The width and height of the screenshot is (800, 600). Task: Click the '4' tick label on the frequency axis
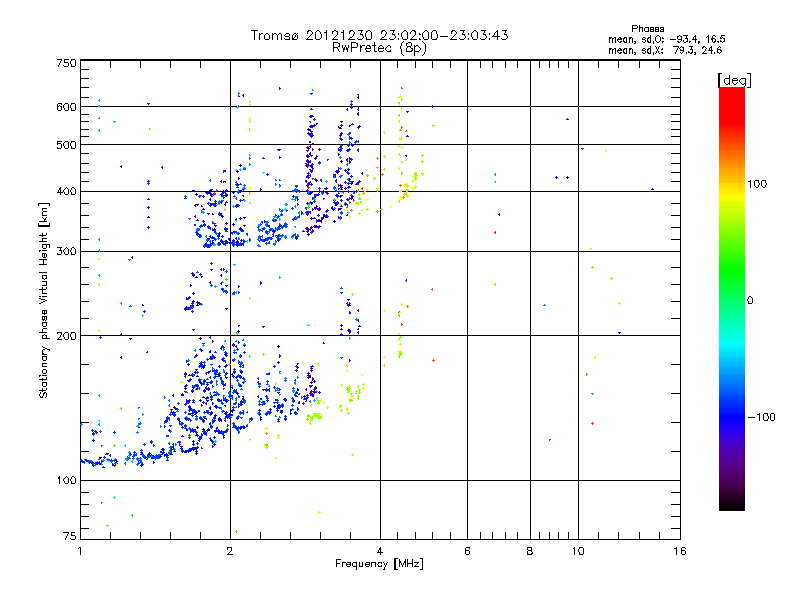tap(380, 551)
